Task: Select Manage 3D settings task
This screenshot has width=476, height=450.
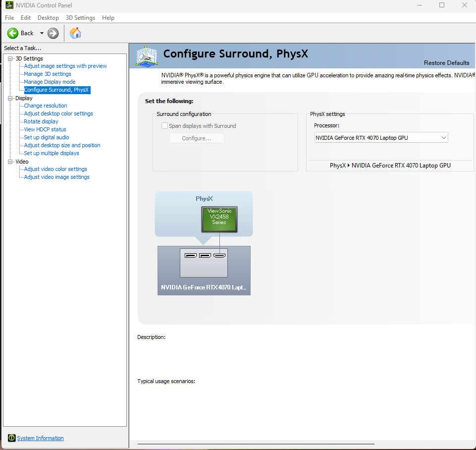Action: tap(48, 74)
